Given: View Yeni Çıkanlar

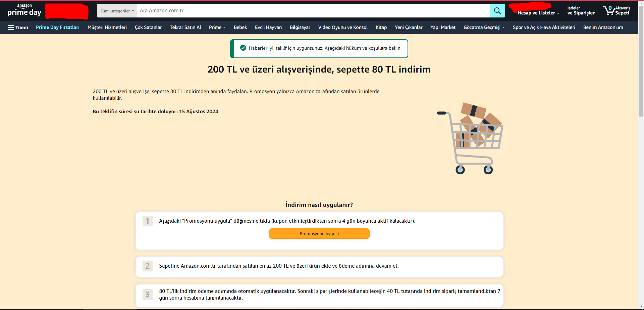Looking at the screenshot, I should coord(409,28).
